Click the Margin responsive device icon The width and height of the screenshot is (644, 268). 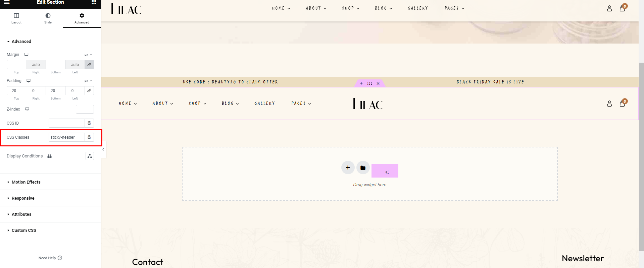coord(26,55)
